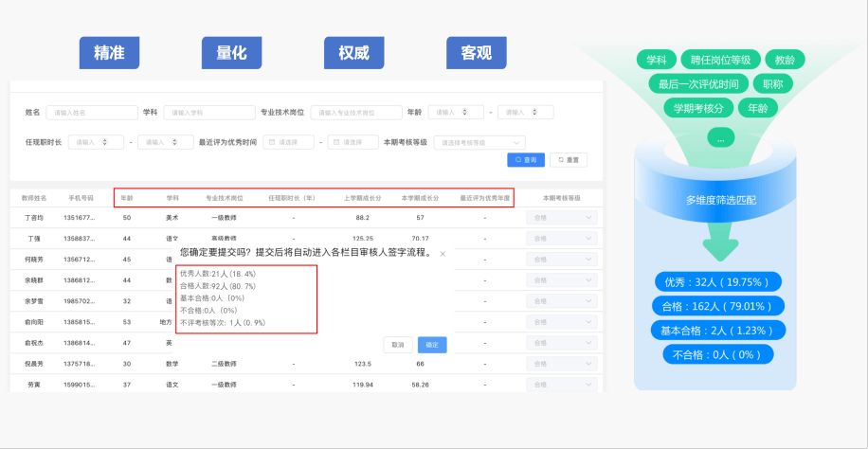Click the minimum 年龄 stepper field
868x449 pixels.
(455, 113)
